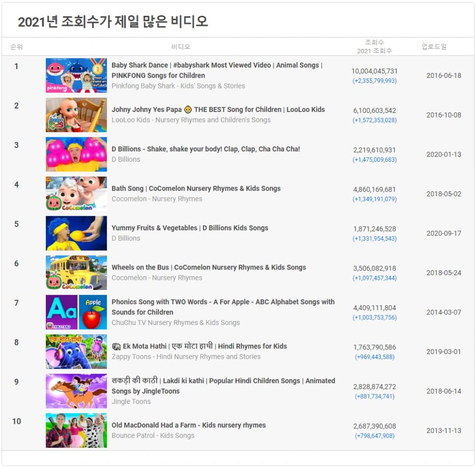
Task: Open ChuChu TV Nursery Rhymes & Kids Songs channel
Action: (175, 323)
